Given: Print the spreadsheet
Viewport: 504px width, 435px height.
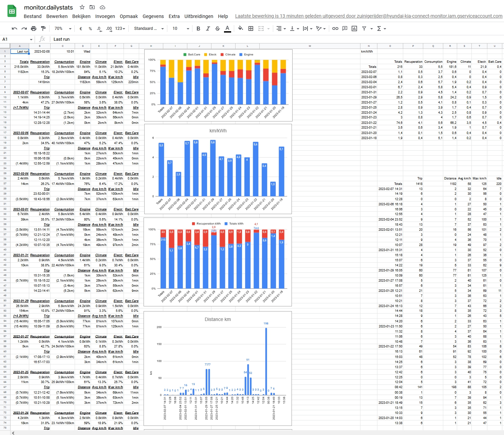Looking at the screenshot, I should (x=34, y=29).
